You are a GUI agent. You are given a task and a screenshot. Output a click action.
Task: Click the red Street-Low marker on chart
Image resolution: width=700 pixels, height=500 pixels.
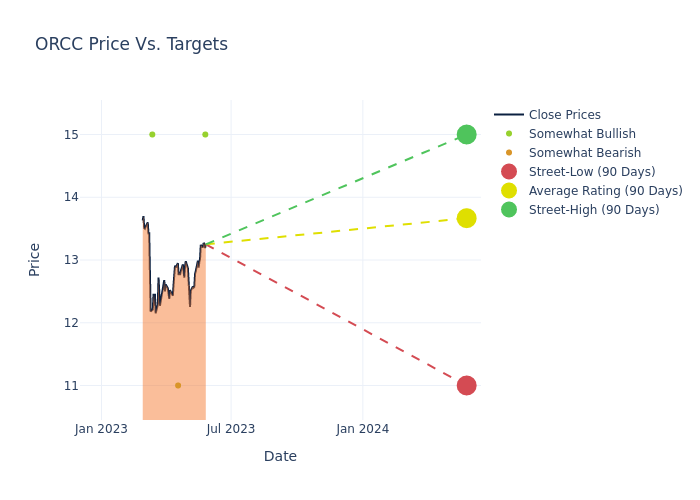(466, 385)
